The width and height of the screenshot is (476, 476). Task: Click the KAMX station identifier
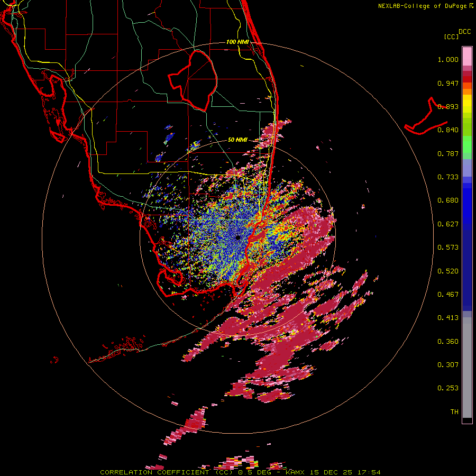click(x=295, y=472)
